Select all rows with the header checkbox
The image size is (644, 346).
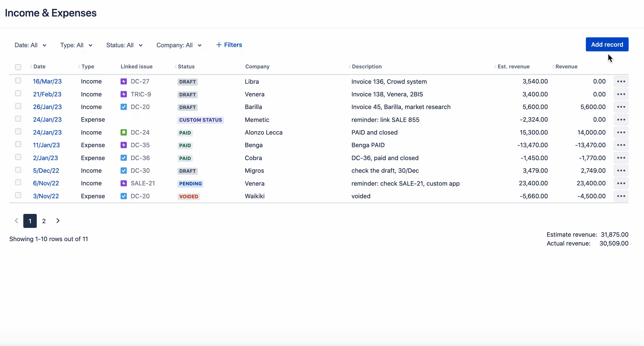[x=18, y=66]
